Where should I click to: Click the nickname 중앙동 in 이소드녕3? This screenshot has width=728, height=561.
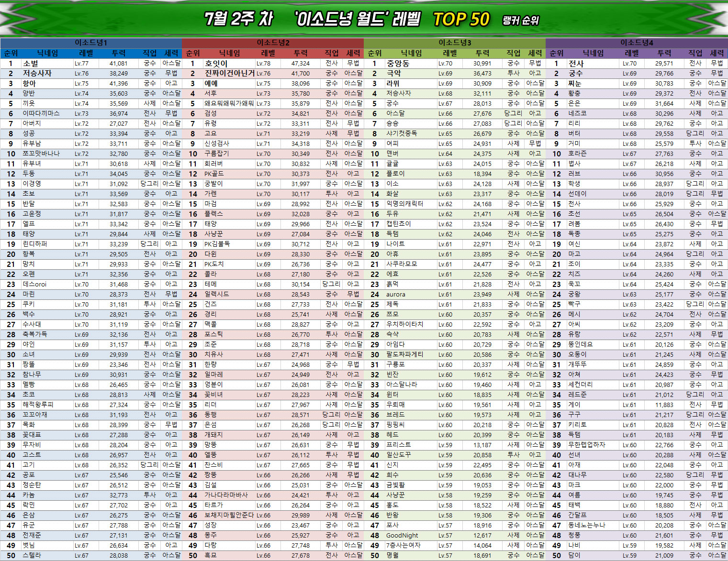pyautogui.click(x=398, y=63)
